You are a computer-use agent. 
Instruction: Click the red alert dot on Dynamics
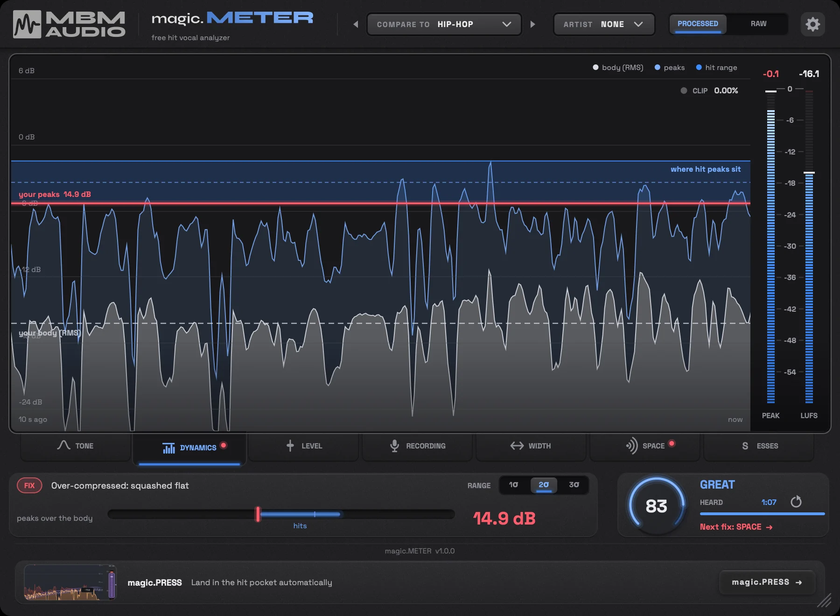tap(224, 445)
